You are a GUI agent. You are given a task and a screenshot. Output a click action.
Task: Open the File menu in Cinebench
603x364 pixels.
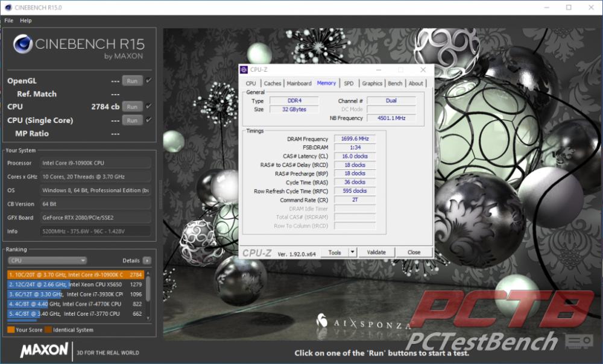click(x=8, y=20)
